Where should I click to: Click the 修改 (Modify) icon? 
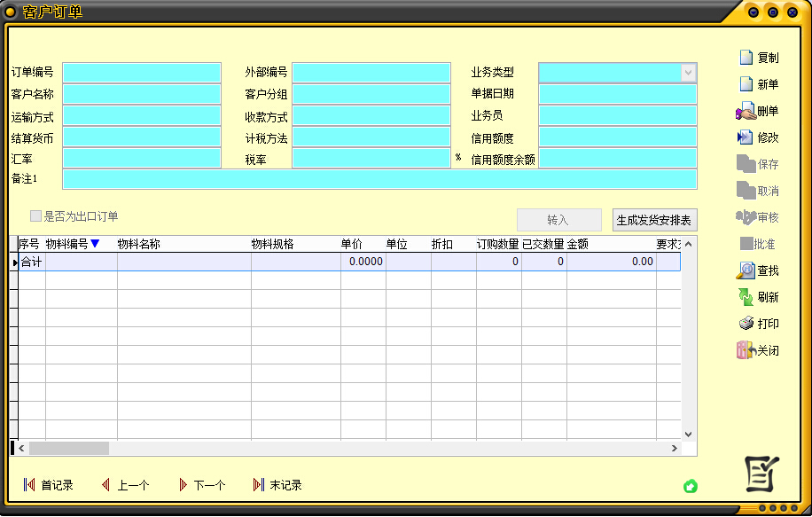click(x=746, y=137)
